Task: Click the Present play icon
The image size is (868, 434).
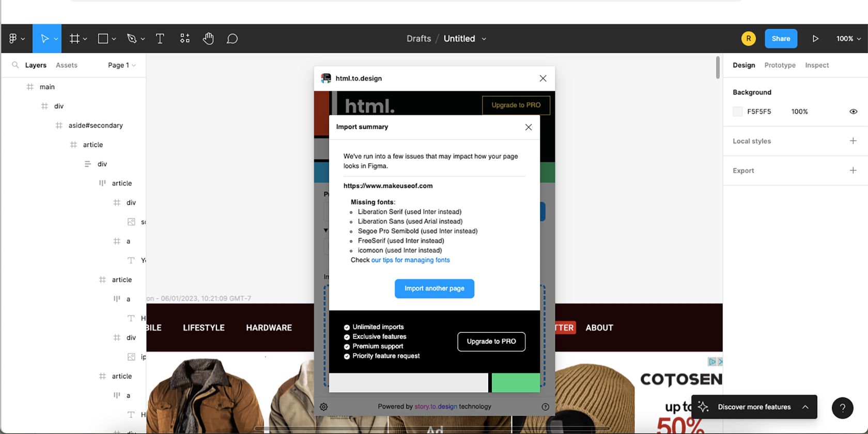Action: pos(815,39)
